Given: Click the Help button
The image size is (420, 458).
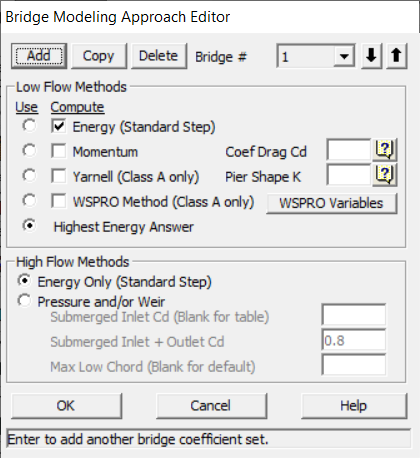Looking at the screenshot, I should point(354,406).
